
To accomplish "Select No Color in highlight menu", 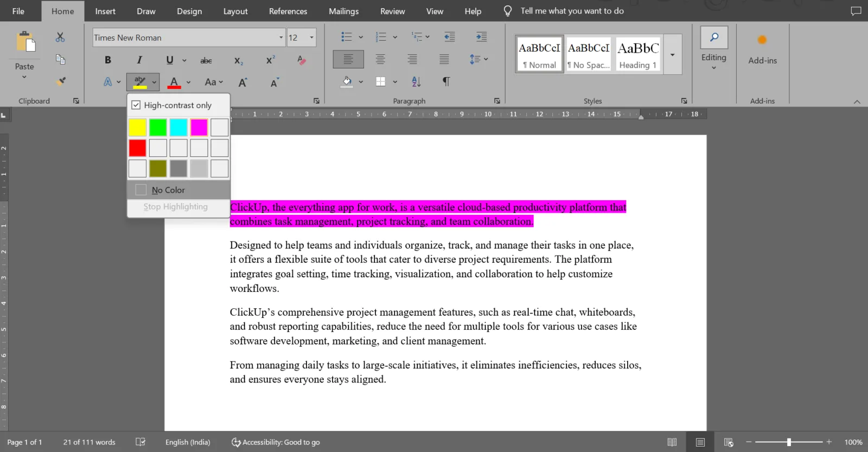I will (178, 190).
